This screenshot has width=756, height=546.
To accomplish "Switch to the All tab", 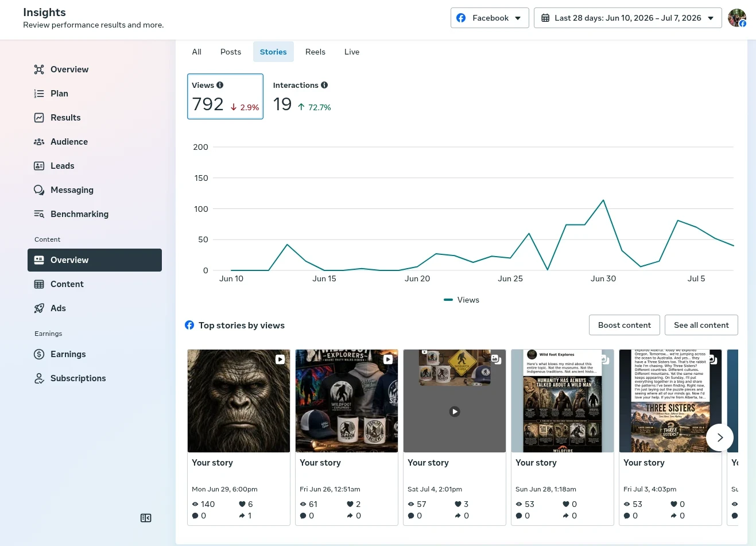I will [x=197, y=52].
